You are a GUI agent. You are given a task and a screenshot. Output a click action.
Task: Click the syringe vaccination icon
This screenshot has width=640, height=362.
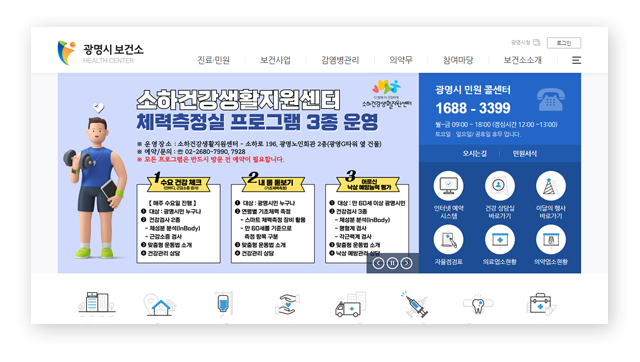[414, 304]
